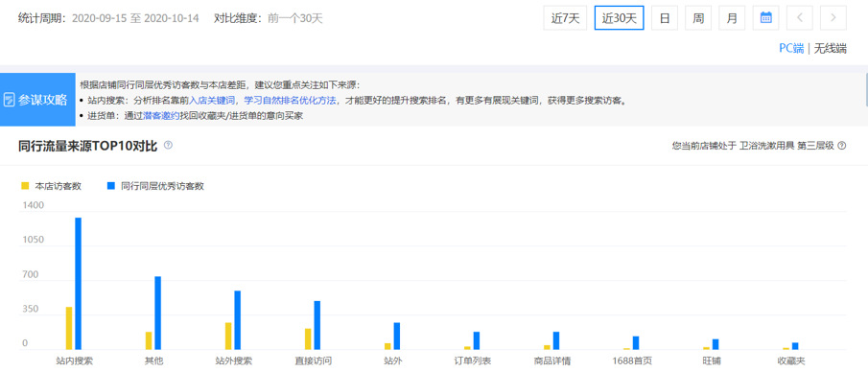Click blue bar for 其他

(157, 313)
